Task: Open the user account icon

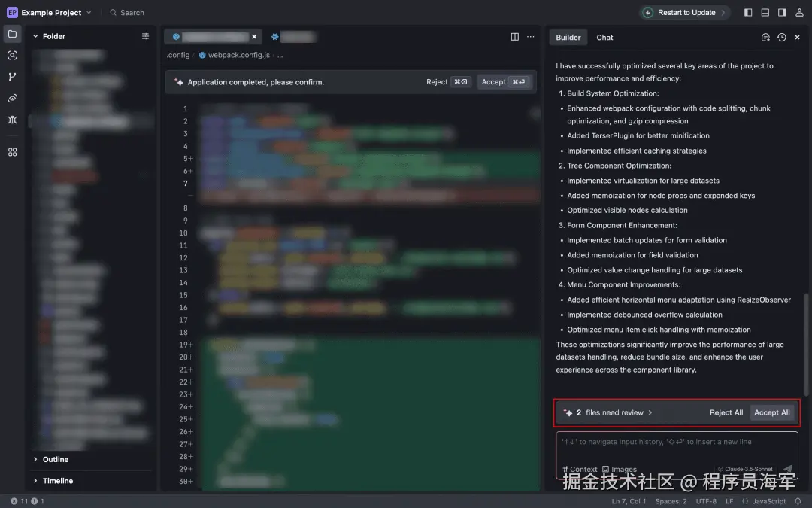Action: [x=799, y=13]
